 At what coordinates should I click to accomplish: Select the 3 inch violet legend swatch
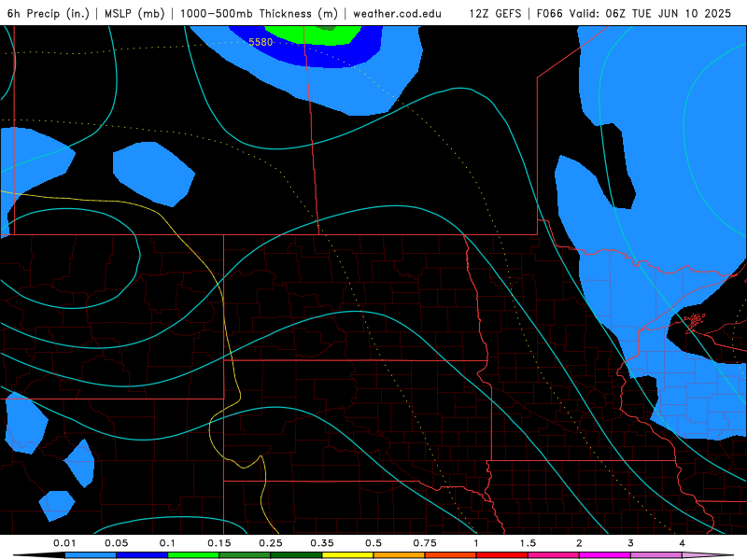point(656,555)
